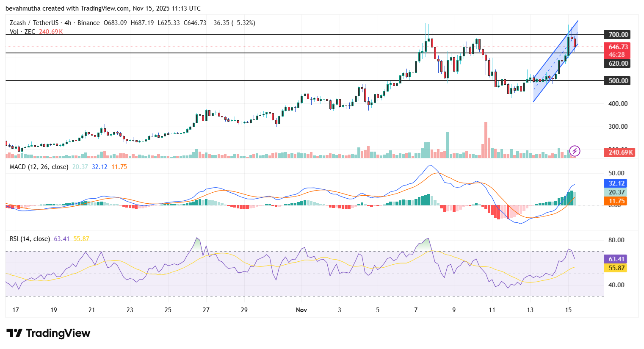The width and height of the screenshot is (644, 349).
Task: Open the MACD (12, 26, close) legend
Action: click(39, 167)
